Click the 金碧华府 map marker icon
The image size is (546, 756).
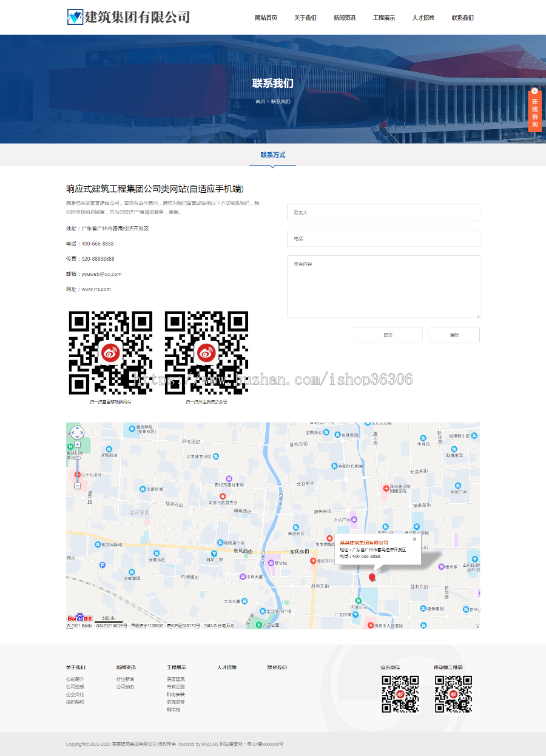(326, 432)
